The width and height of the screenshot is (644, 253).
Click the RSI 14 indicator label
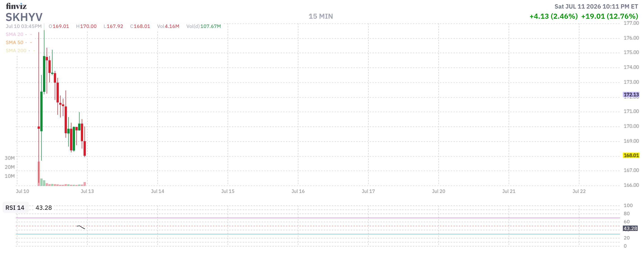(x=15, y=208)
